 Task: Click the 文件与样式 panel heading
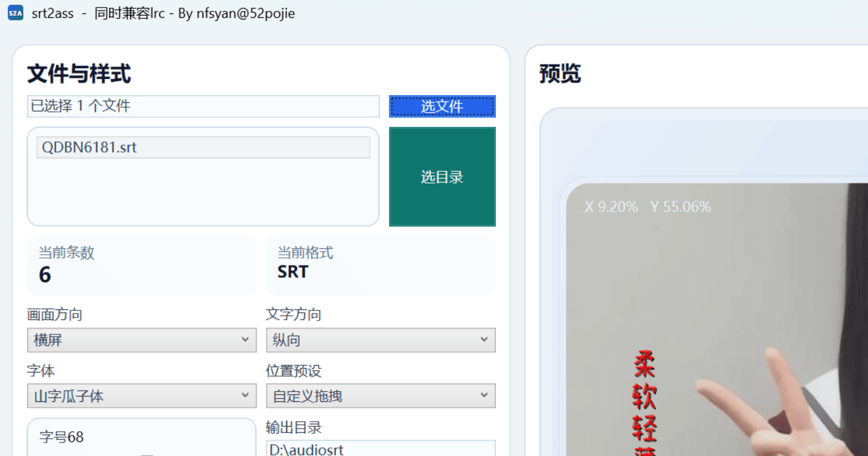click(79, 74)
